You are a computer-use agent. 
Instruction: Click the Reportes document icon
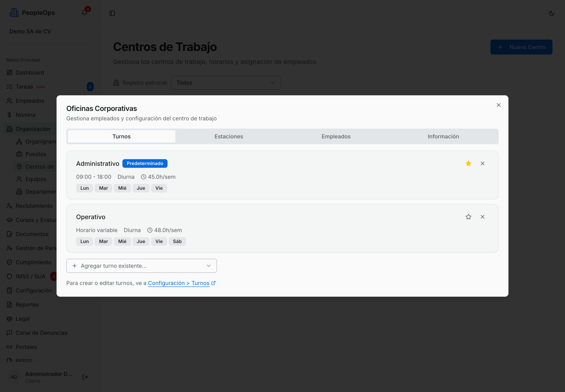9,305
